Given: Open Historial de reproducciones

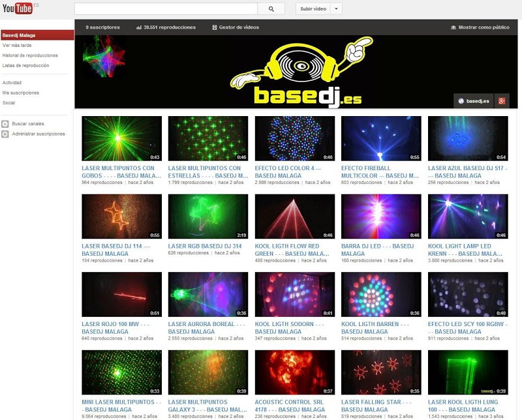Looking at the screenshot, I should tap(30, 55).
